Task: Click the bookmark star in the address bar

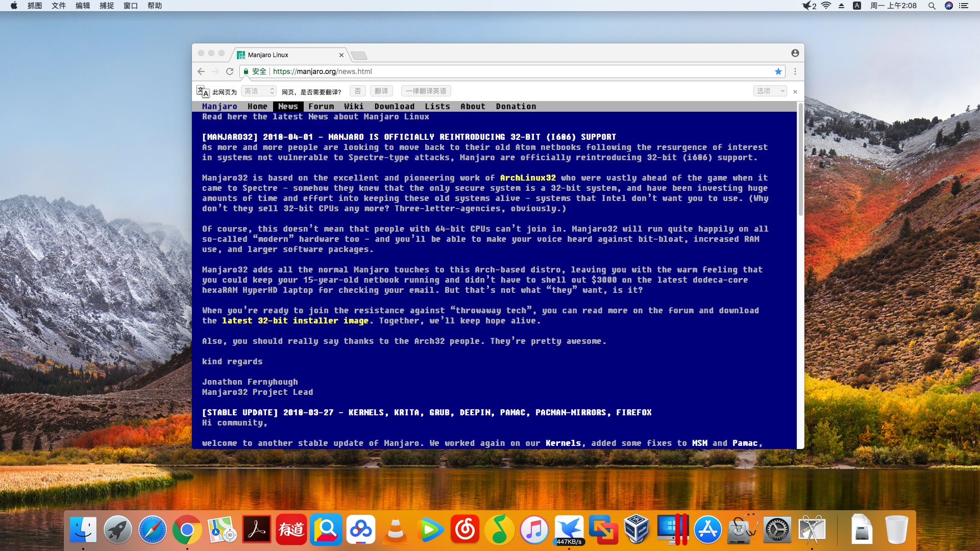Action: coord(778,71)
